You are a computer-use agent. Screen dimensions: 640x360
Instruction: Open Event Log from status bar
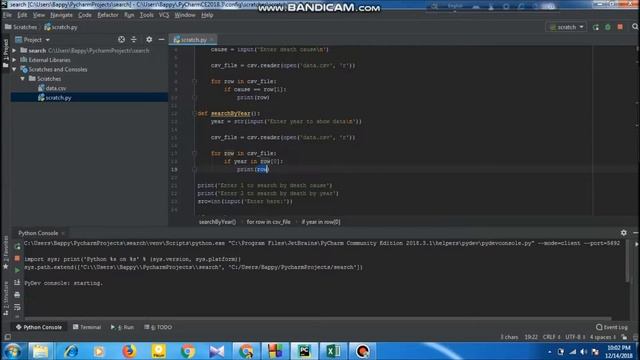click(x=611, y=327)
